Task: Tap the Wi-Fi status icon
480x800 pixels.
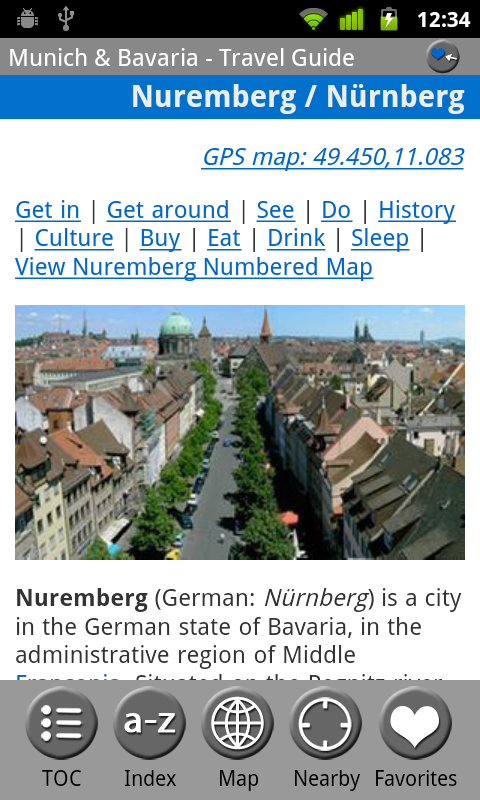Action: click(313, 19)
